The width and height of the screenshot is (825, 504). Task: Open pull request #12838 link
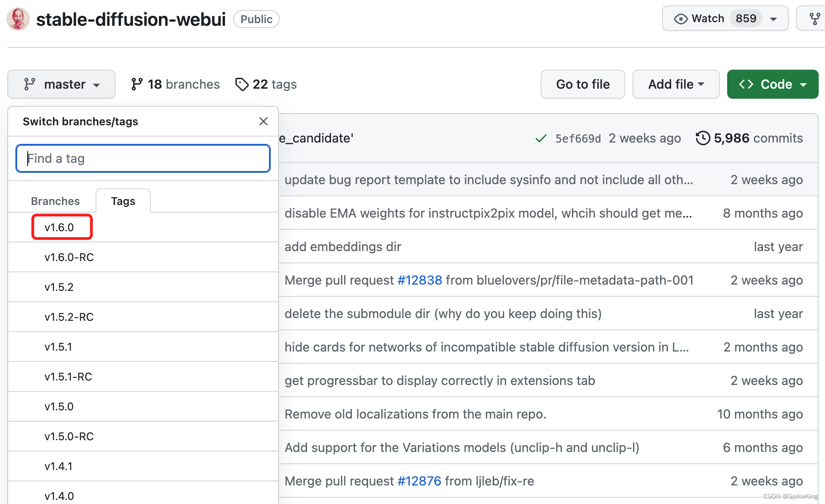tap(419, 280)
